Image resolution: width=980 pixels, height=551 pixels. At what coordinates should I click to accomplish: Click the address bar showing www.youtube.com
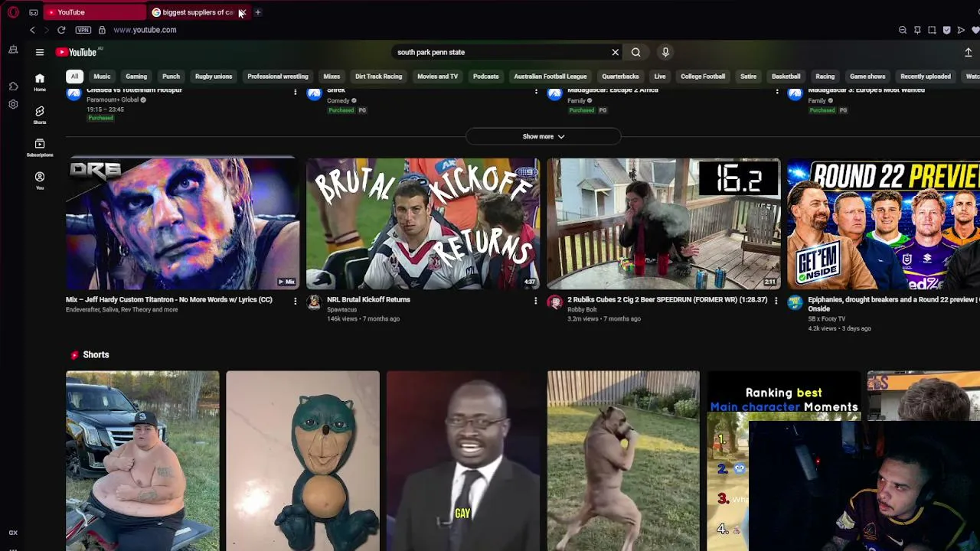coord(145,30)
